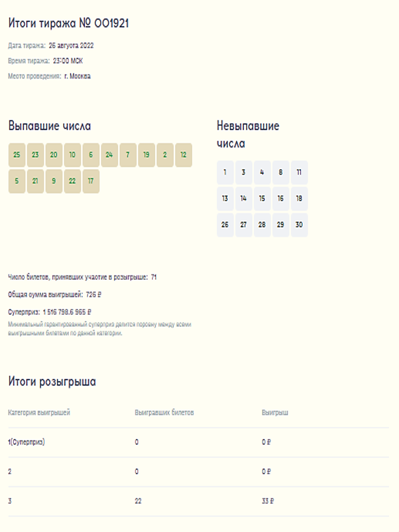Select undrawn number tile 18
399x532 pixels.
[299, 198]
